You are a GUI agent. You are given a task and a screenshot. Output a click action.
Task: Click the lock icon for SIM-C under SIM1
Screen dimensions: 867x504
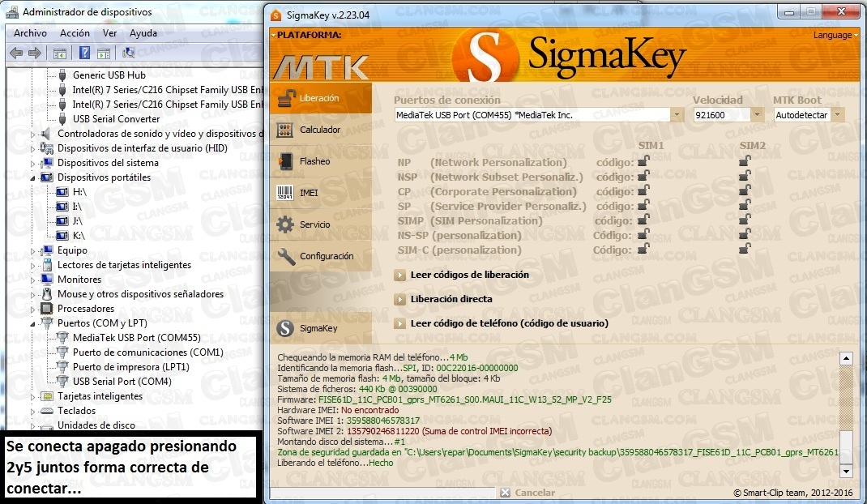pos(643,249)
